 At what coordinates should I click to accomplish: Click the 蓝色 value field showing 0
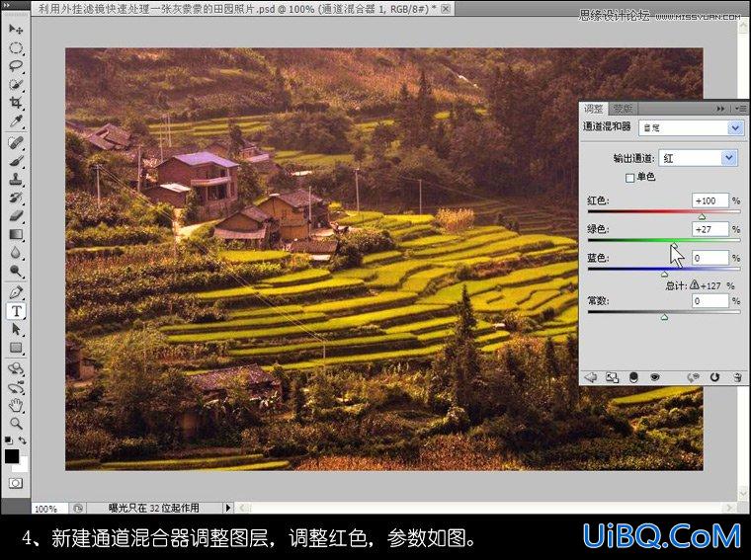pos(709,258)
